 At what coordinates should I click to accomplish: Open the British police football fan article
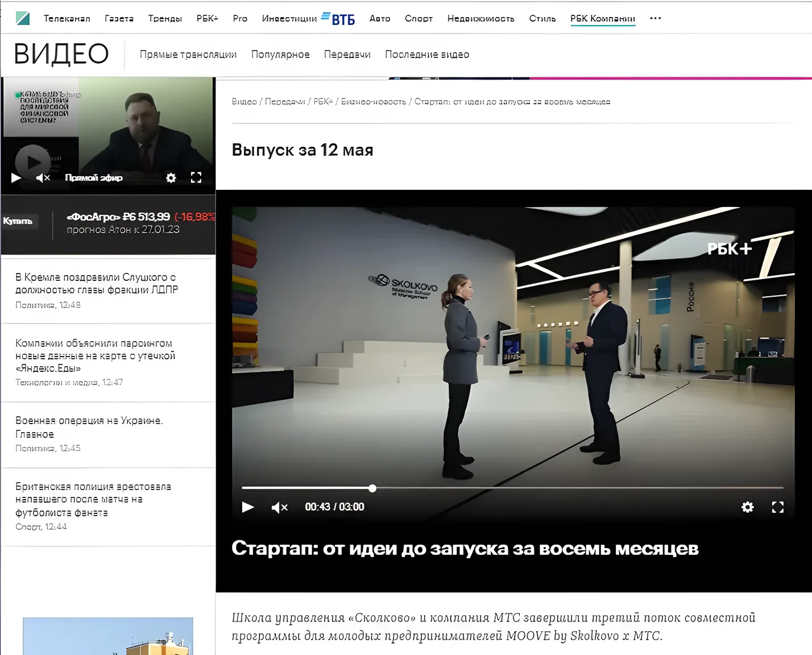coord(93,499)
